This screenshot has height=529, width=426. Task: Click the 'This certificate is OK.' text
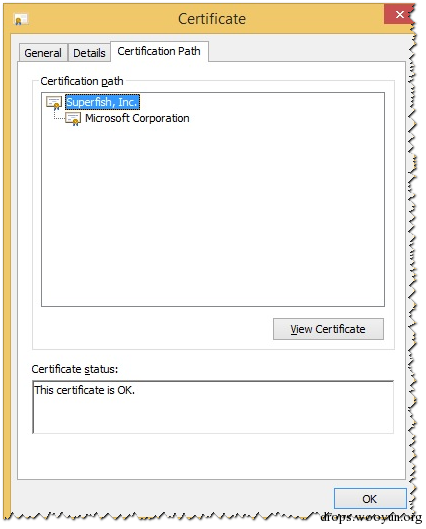pyautogui.click(x=85, y=390)
